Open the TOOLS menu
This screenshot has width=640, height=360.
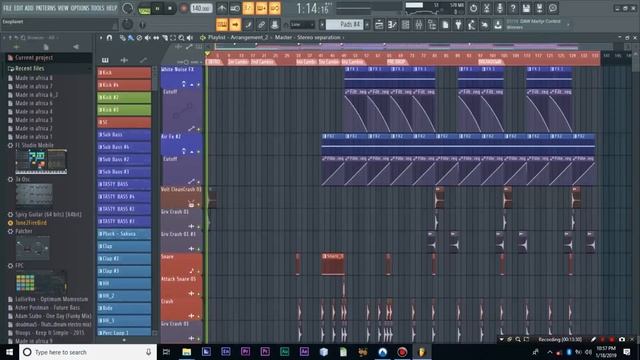click(98, 8)
